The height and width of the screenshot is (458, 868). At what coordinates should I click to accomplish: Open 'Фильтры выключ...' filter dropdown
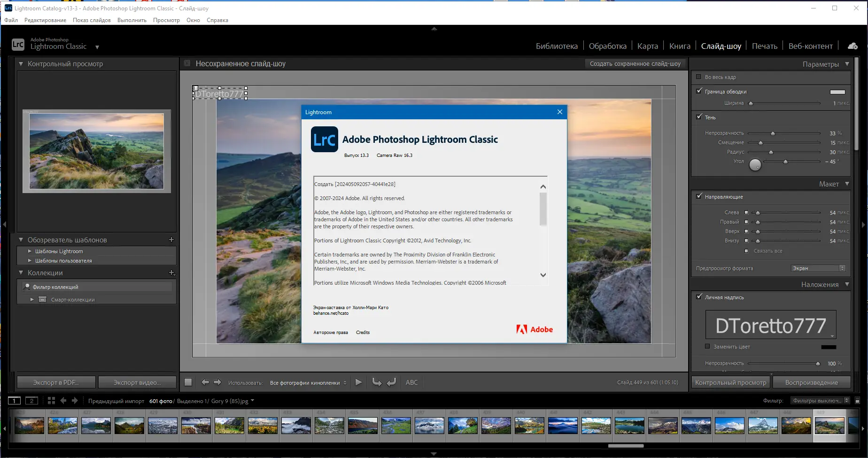[x=820, y=401]
